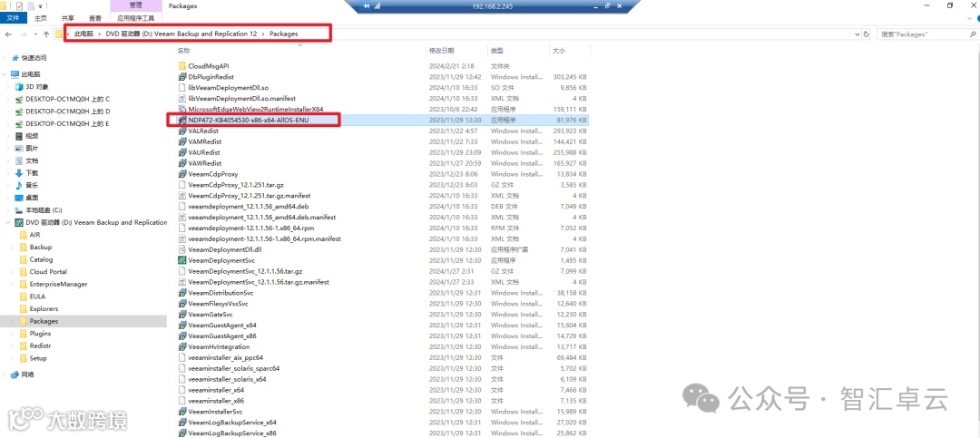Collapse the DVD 驱动器 (D:) tree node
The width and height of the screenshot is (980, 438).
(x=7, y=222)
